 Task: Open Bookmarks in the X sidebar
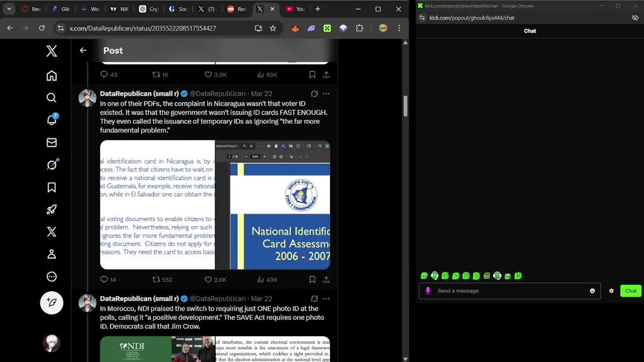click(x=51, y=188)
